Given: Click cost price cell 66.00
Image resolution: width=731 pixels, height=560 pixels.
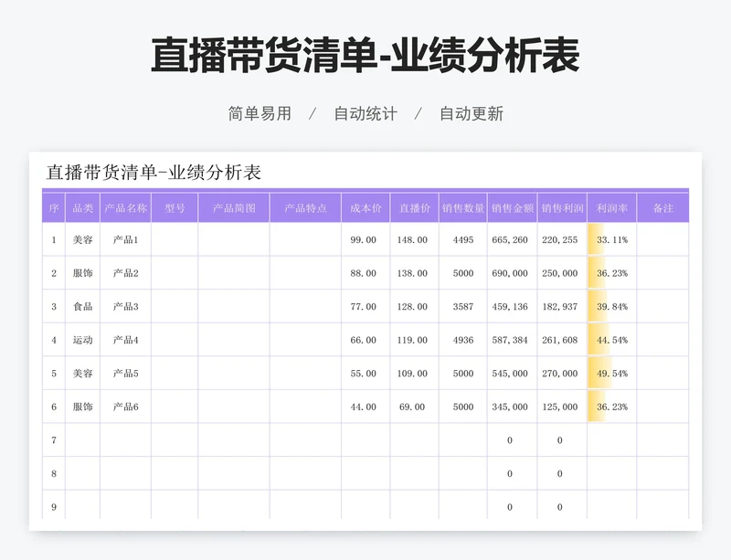Looking at the screenshot, I should (x=365, y=340).
